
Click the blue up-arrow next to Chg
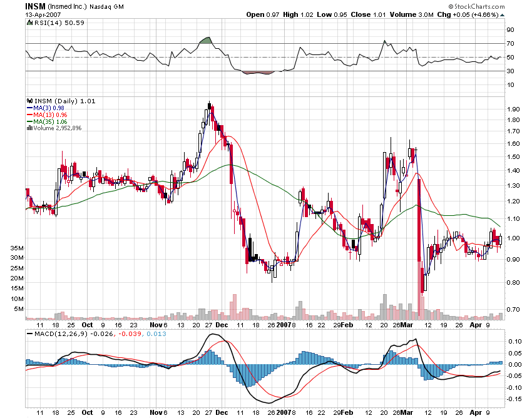503,15
